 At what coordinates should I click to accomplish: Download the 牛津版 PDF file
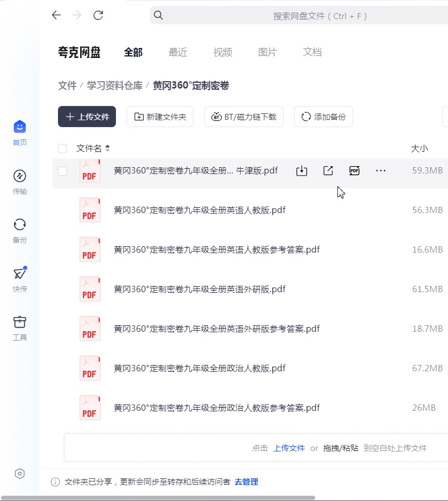point(301,171)
